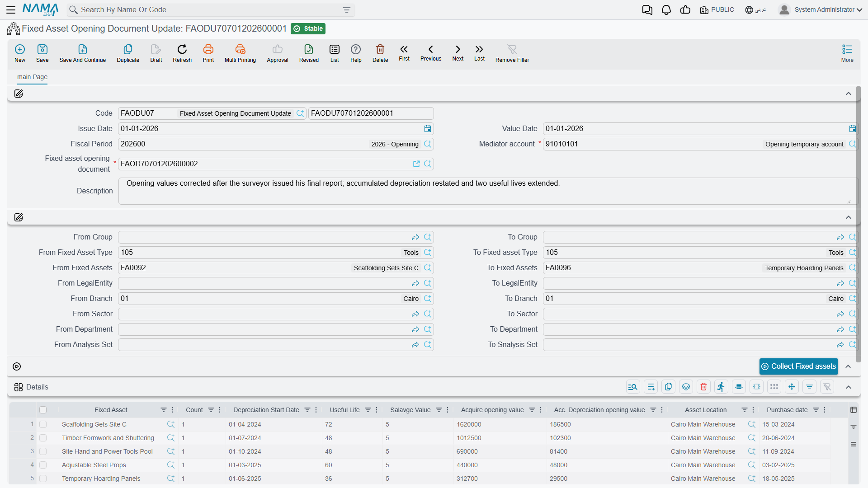The image size is (868, 488).
Task: Open the hamburger main menu
Action: click(x=11, y=10)
